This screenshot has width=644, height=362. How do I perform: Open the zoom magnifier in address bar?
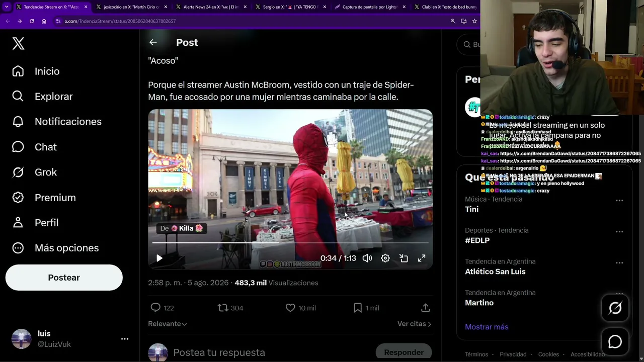pos(453,21)
